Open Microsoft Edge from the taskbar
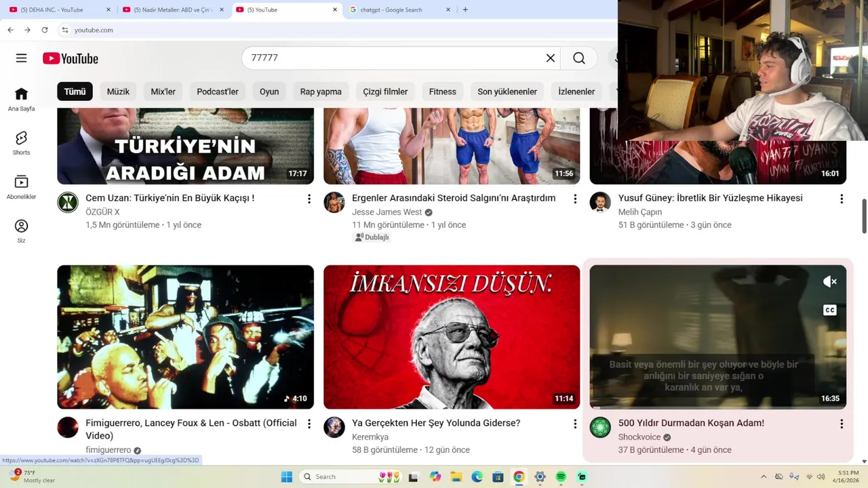Viewport: 868px width, 488px height. click(x=477, y=476)
